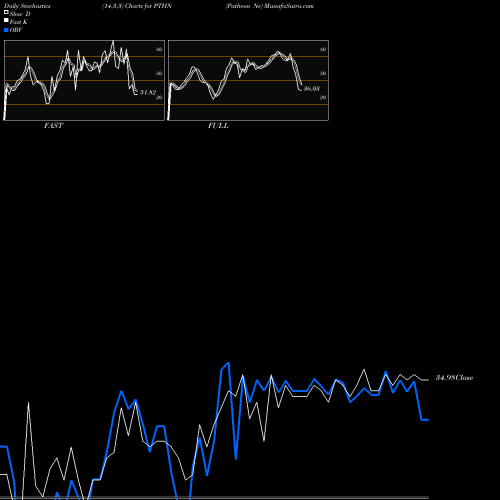500x500 pixels.
Task: Click the 36.03 value in FULL chart
Action: [x=312, y=88]
